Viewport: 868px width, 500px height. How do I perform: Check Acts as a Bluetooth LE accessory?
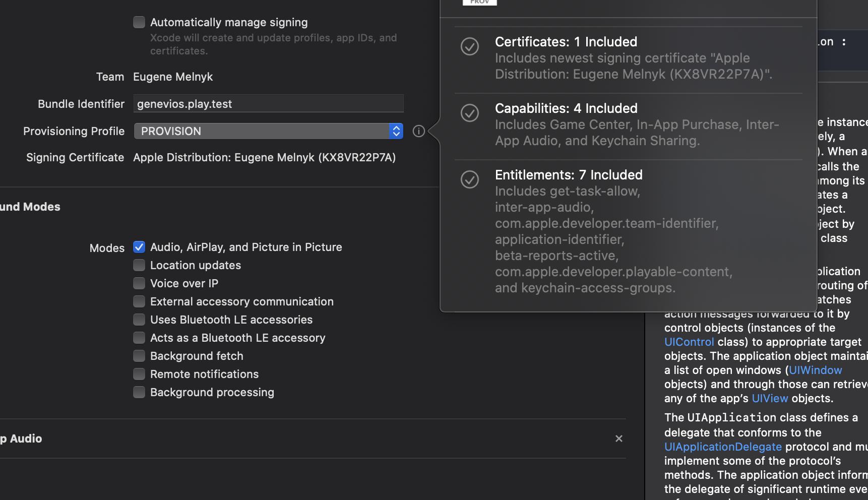(x=139, y=338)
